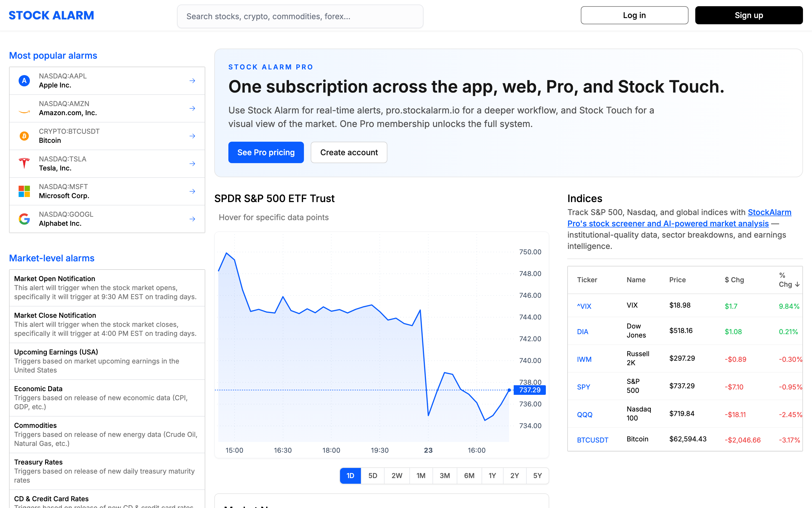
Task: Open the QQQ ticker link
Action: click(x=585, y=415)
